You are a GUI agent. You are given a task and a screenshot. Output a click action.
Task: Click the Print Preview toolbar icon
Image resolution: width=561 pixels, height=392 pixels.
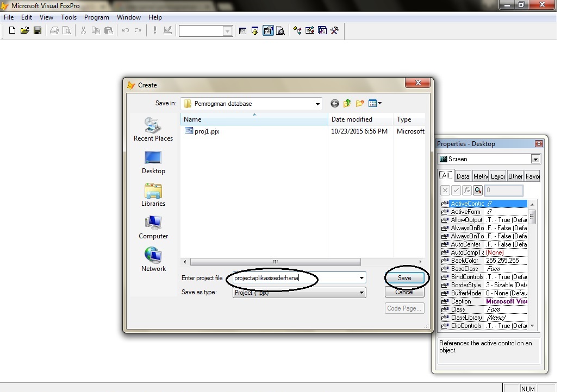(x=66, y=31)
